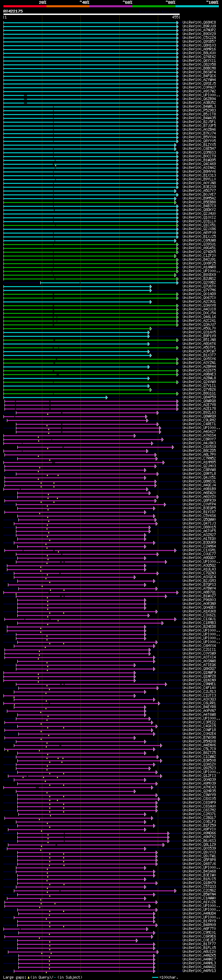Screen dimensions: 222x980
Task: Click the red ~20% identity legend segment
Action: 25,6
